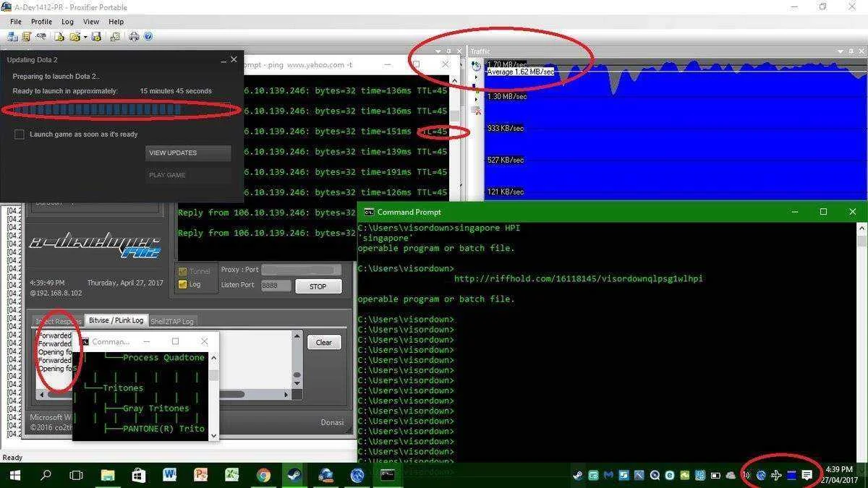868x488 pixels.
Task: Expand the open profile dropdown arrow
Action: [x=85, y=36]
